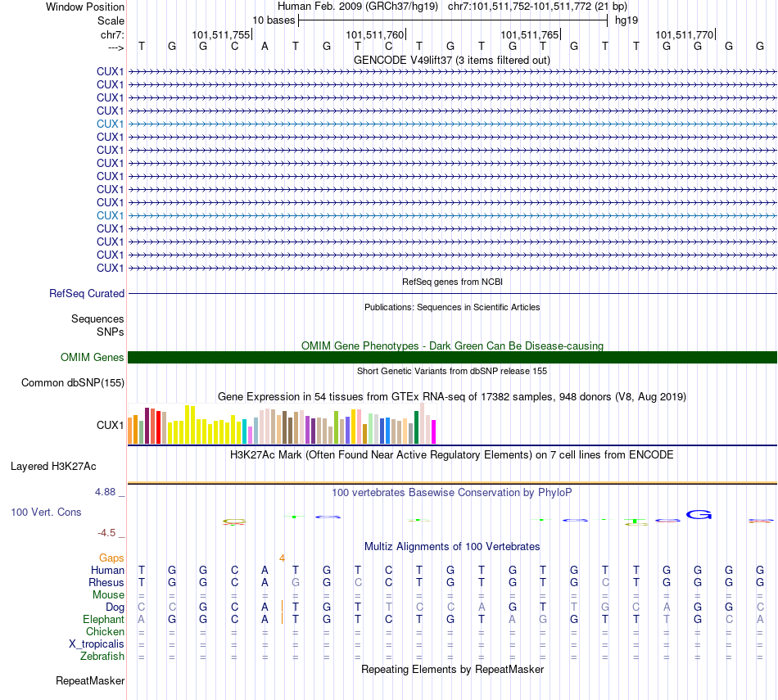The height and width of the screenshot is (700, 778).
Task: Click the chr7:101,511,752-101,511,772 (21 bp) position text
Action: pos(537,7)
